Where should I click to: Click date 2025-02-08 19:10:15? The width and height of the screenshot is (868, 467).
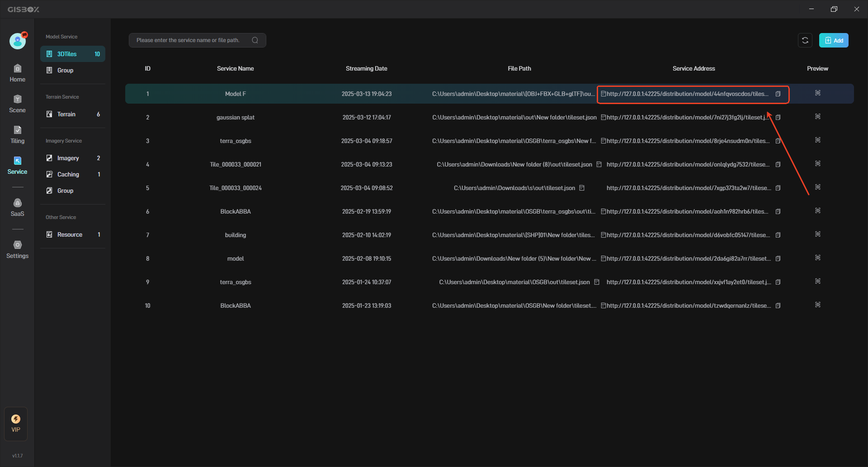click(x=367, y=258)
